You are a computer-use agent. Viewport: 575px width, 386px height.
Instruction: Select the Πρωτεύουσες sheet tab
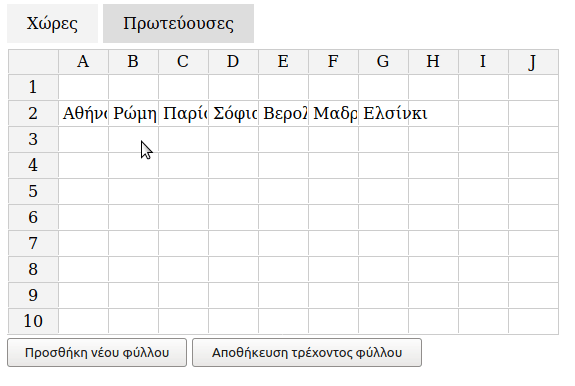click(178, 24)
